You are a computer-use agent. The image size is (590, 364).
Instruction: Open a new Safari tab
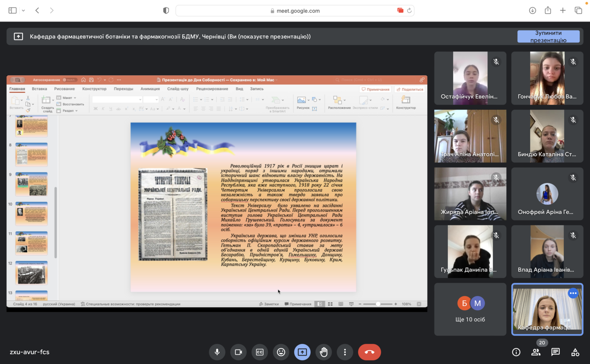pyautogui.click(x=563, y=11)
